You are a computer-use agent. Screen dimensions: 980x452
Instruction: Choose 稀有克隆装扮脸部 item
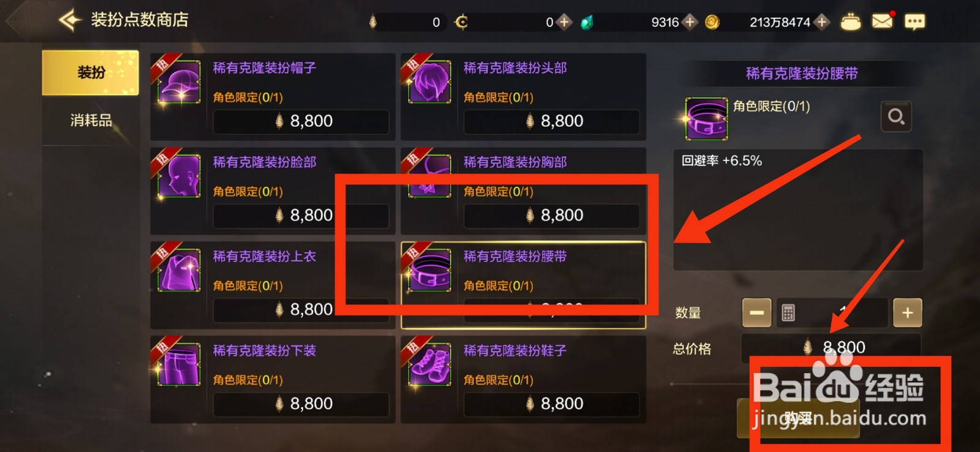tap(273, 191)
